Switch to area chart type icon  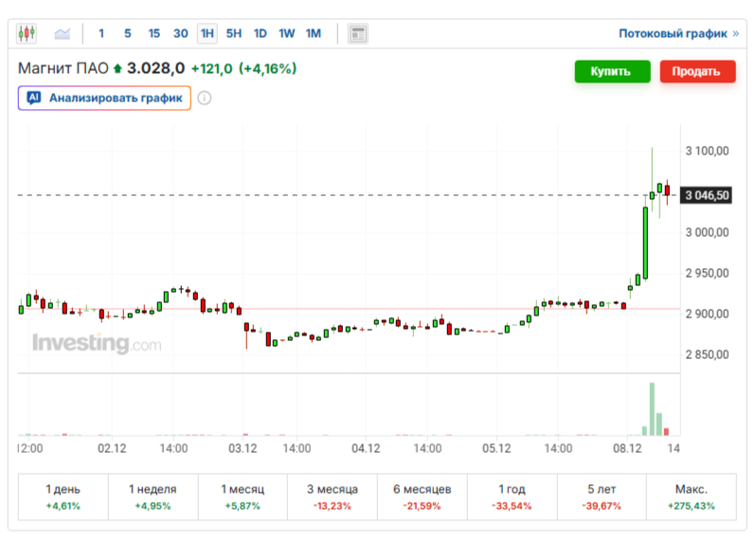coord(63,33)
